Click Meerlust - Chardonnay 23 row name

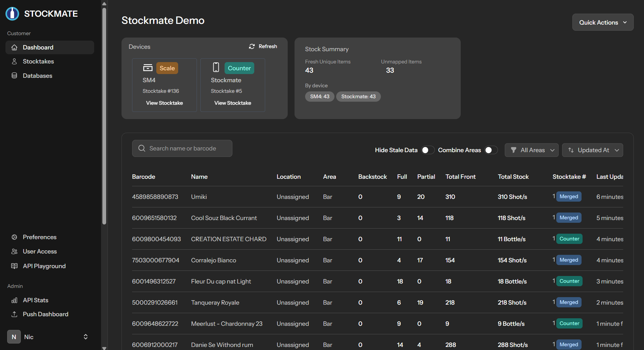click(227, 324)
